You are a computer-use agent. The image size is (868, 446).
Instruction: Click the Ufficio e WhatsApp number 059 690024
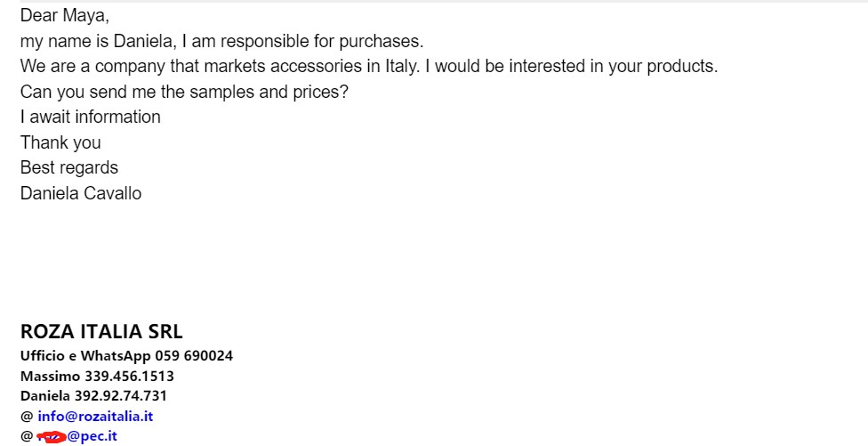pyautogui.click(x=194, y=356)
